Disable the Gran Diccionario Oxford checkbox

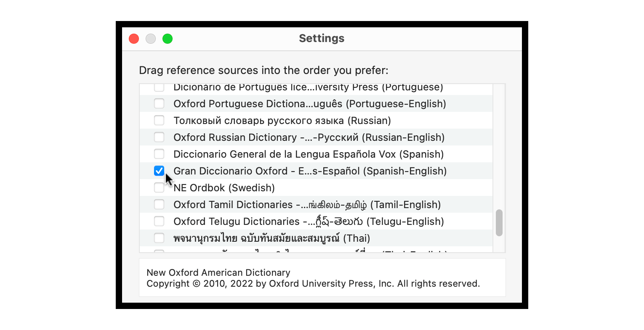point(159,171)
